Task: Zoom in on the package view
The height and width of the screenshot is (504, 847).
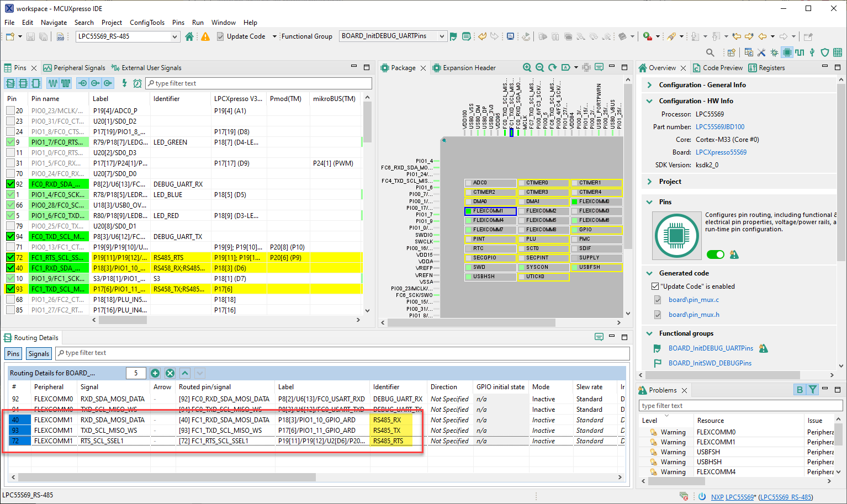Action: (x=527, y=67)
